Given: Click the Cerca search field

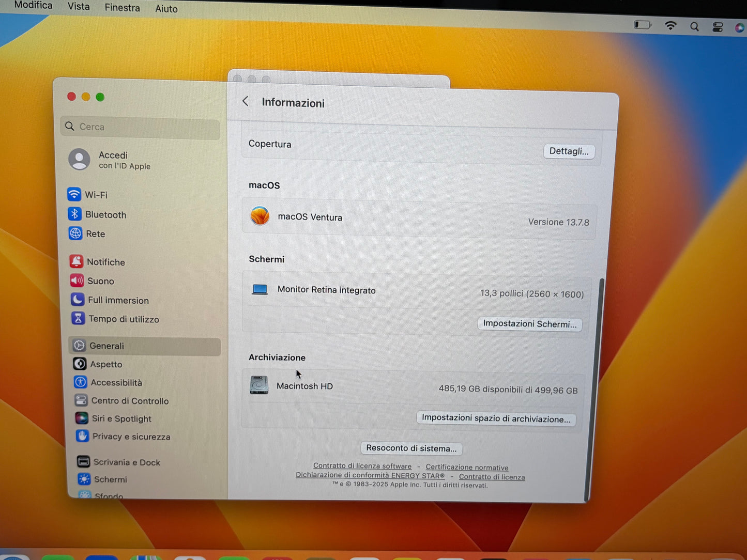Looking at the screenshot, I should 141,127.
